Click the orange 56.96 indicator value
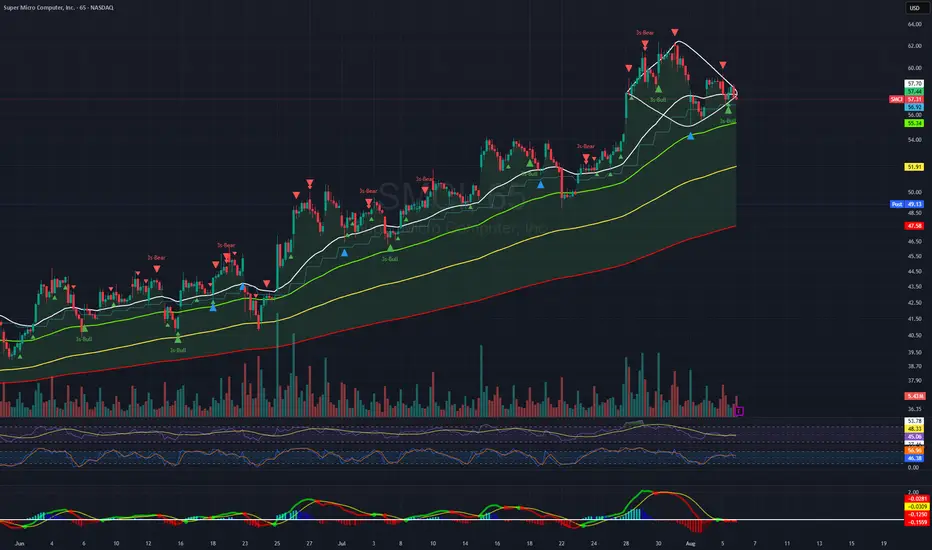932x550 pixels. 914,451
